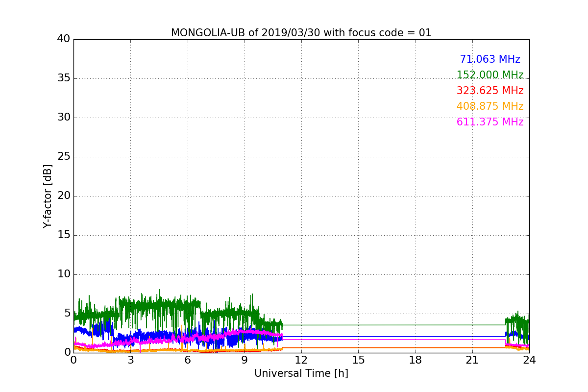
Task: Click the x-axis tick label 3
Action: point(130,360)
